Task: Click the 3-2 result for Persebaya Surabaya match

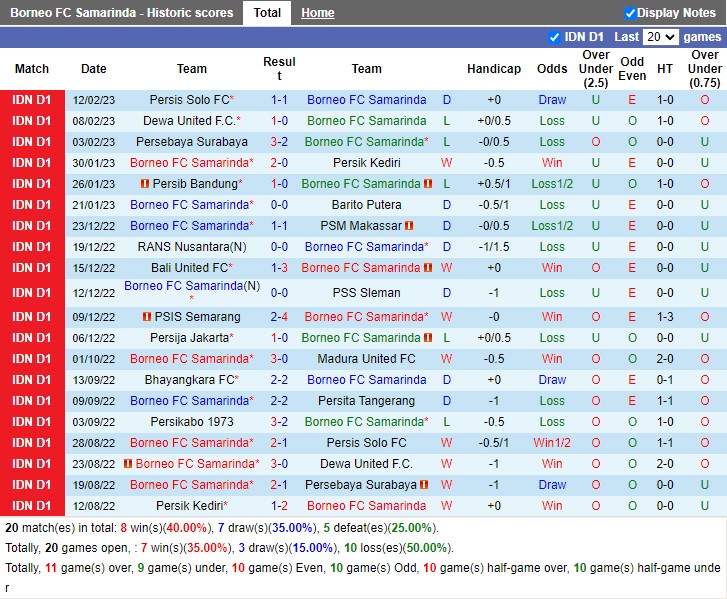Action: coord(279,142)
